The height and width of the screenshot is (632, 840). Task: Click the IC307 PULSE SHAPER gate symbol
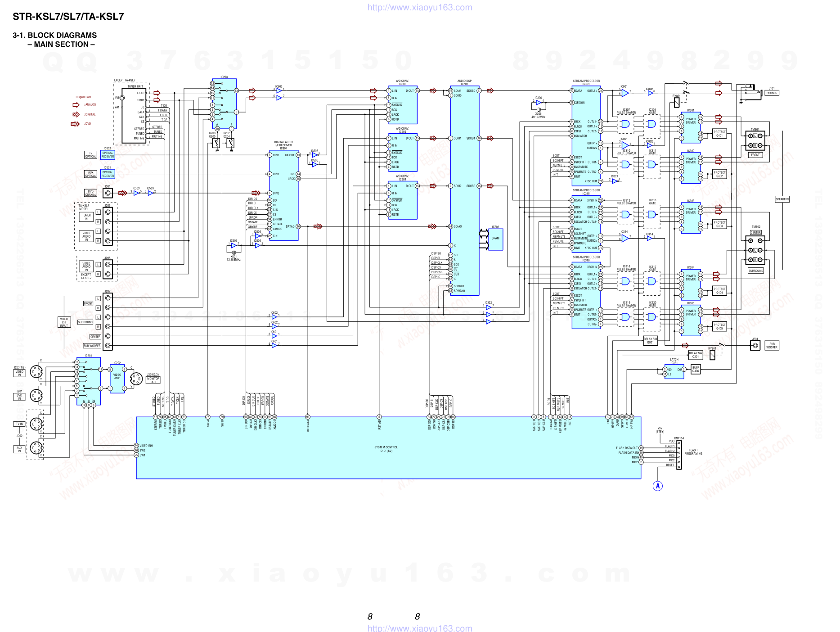[625, 124]
